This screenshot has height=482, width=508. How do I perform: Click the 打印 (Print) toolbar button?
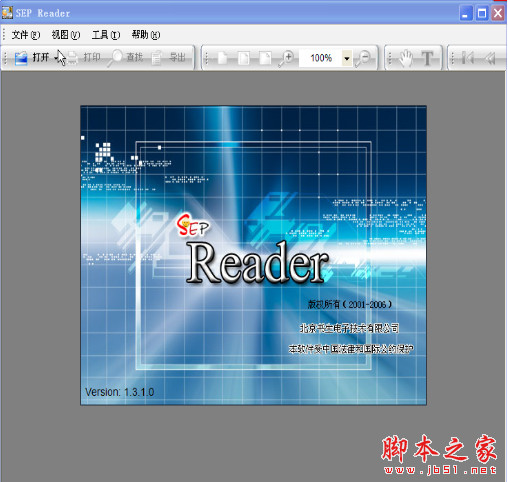[84, 58]
